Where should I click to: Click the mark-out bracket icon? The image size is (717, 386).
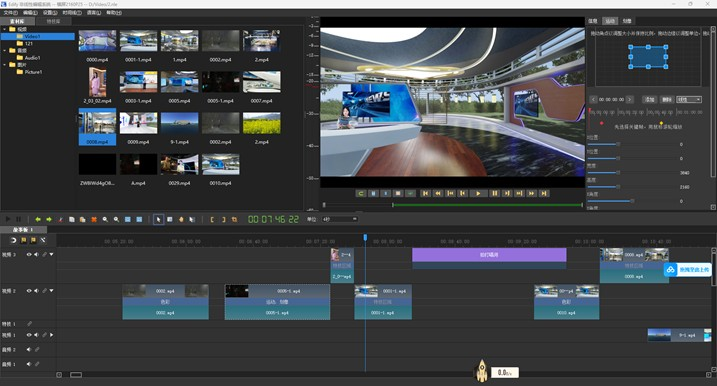pyautogui.click(x=223, y=220)
